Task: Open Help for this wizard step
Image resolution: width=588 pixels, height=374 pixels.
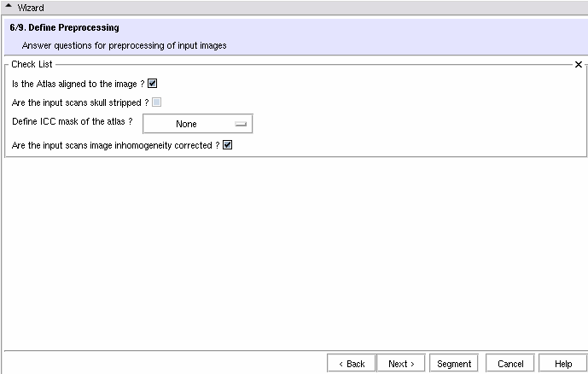Action: pyautogui.click(x=562, y=364)
